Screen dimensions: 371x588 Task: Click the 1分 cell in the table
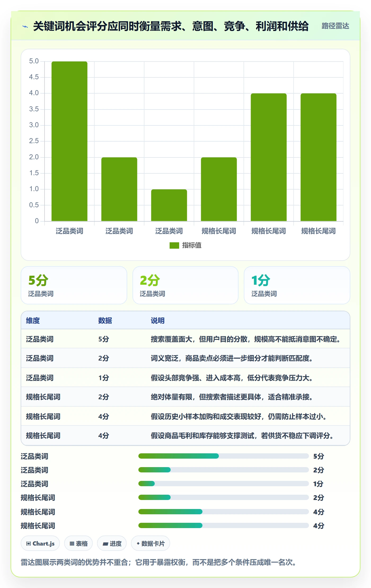104,378
